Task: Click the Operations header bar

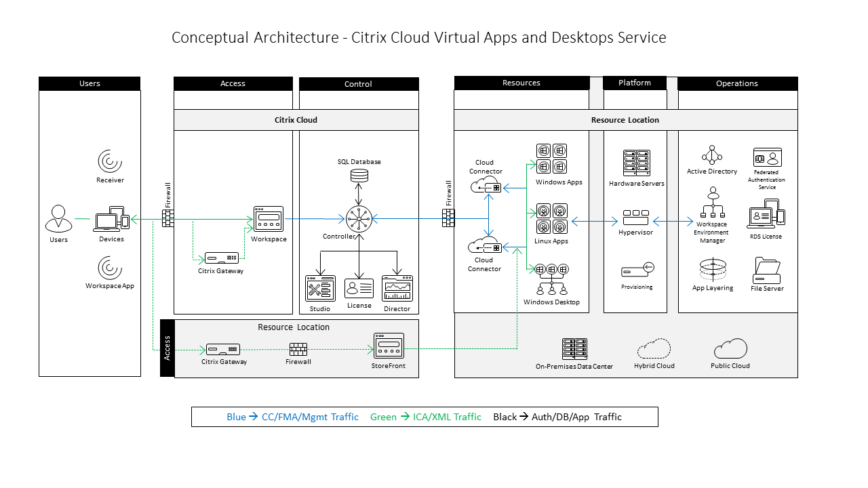Action: [737, 83]
